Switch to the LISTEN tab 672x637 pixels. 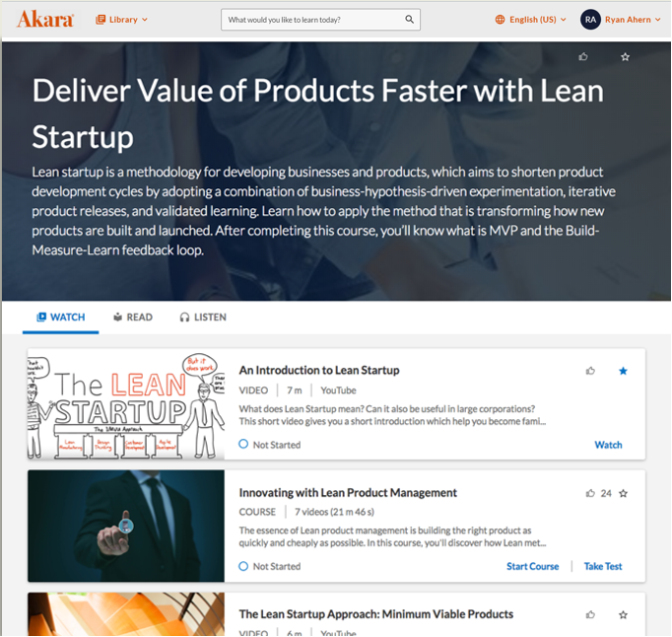click(203, 317)
